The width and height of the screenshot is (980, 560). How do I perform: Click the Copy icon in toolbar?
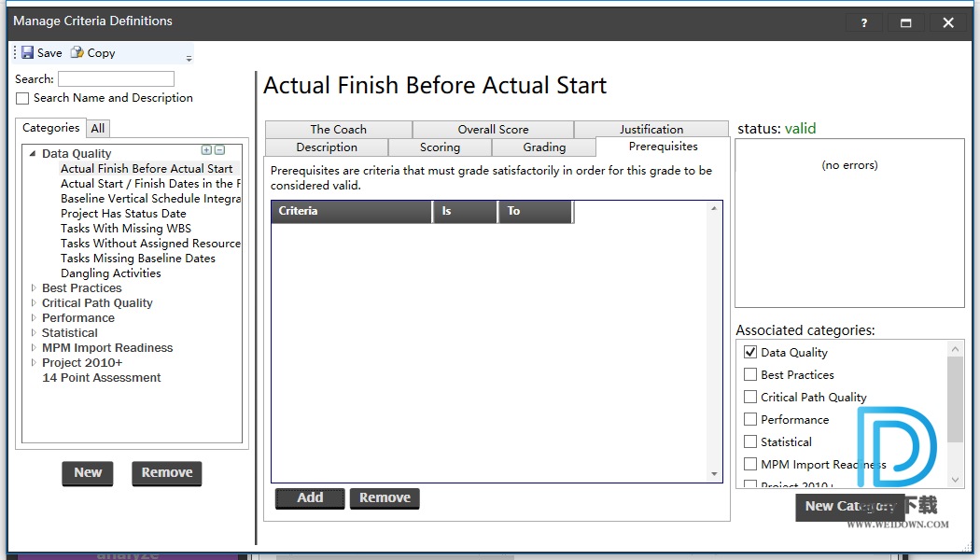pyautogui.click(x=77, y=53)
